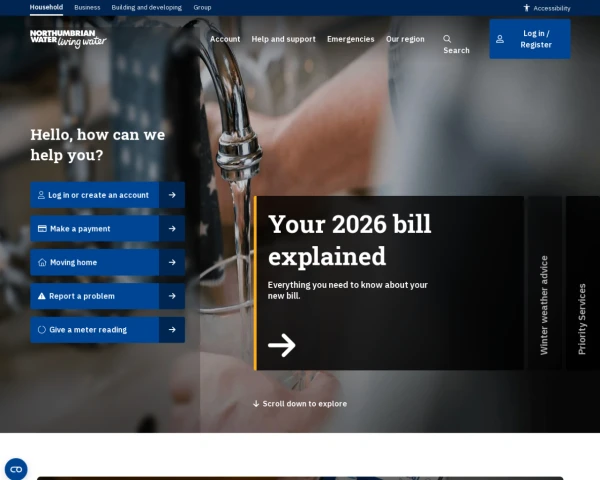The image size is (600, 480).
Task: Click the arrow beside Report a problem
Action: click(x=172, y=296)
